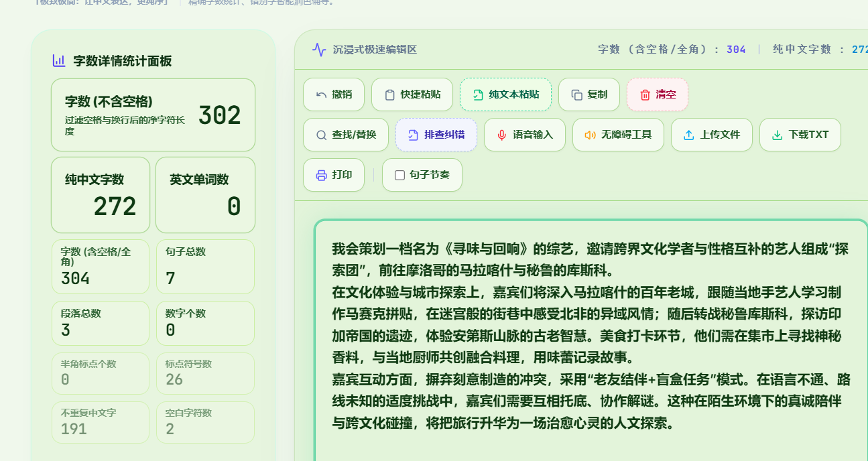
Task: Click the upload arrow icon on 上传文件
Action: tap(688, 135)
